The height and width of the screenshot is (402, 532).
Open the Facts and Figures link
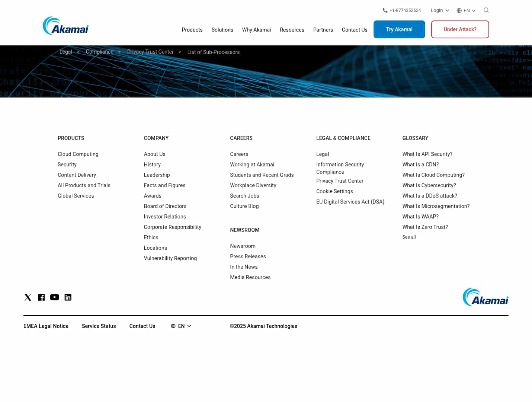pos(165,185)
